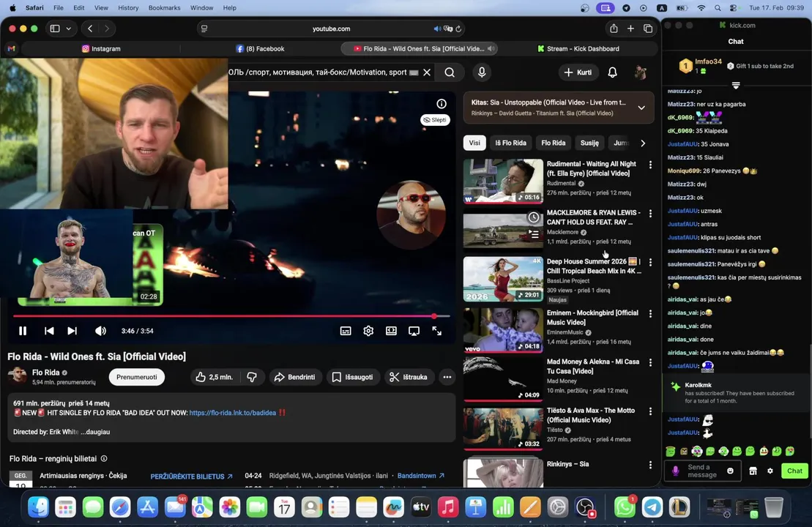Cast video with AirPlay icon
Viewport: 812px width, 527px height.
coord(414,331)
